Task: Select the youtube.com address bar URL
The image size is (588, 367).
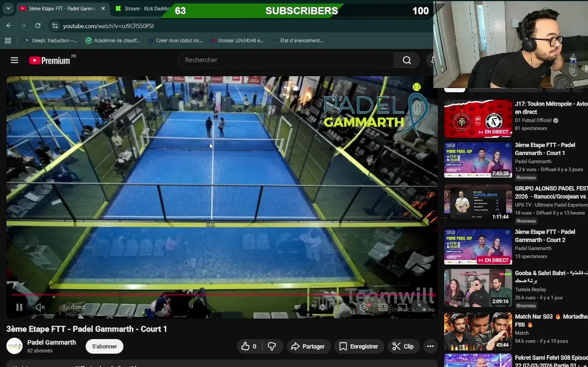Action: tap(109, 26)
